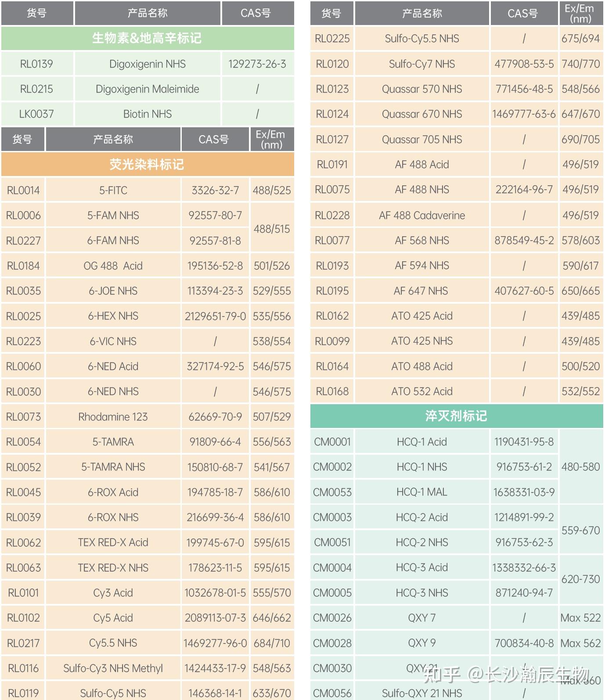Click the 5-FITC product name
The height and width of the screenshot is (700, 605).
pos(113,190)
